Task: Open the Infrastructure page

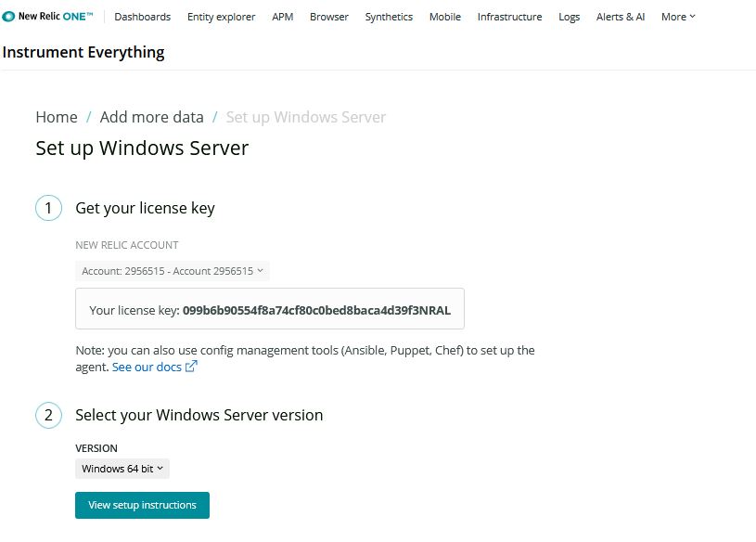Action: 509,17
